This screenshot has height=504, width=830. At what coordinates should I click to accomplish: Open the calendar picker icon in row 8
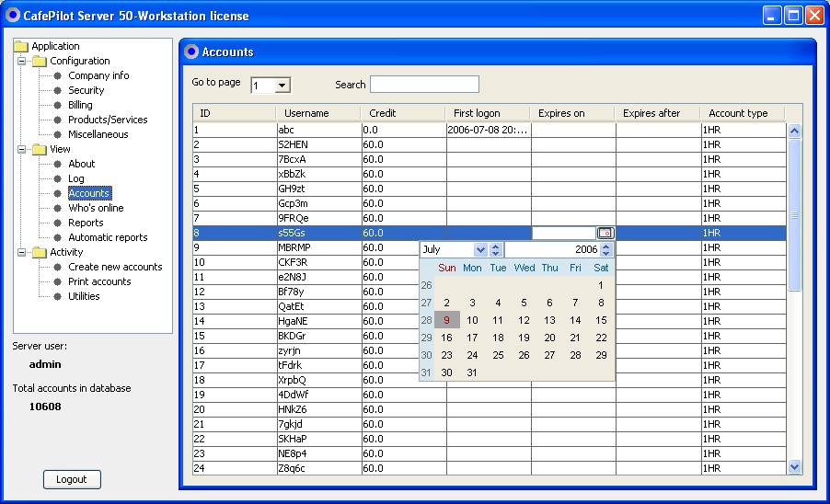coord(605,233)
